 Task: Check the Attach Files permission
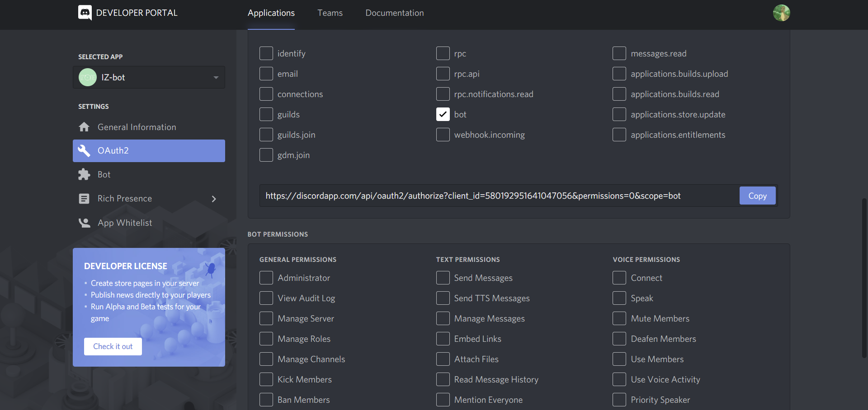443,359
